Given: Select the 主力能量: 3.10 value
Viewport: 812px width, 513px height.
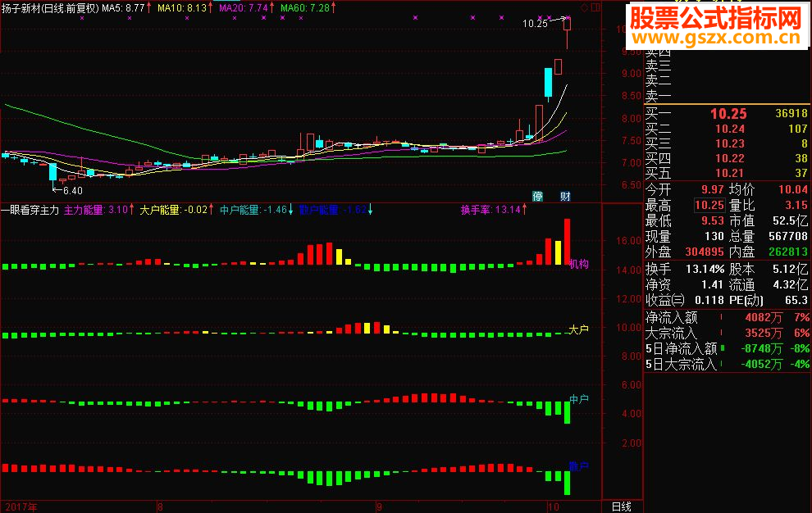Looking at the screenshot, I should point(98,210).
